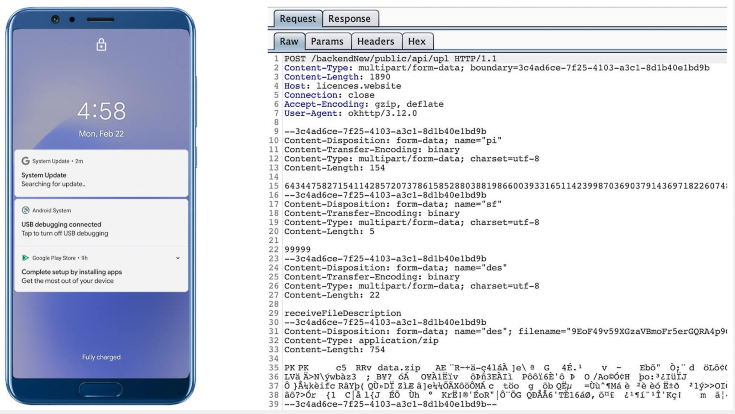The width and height of the screenshot is (735, 414).
Task: Open the System Update notification
Action: coord(101,173)
